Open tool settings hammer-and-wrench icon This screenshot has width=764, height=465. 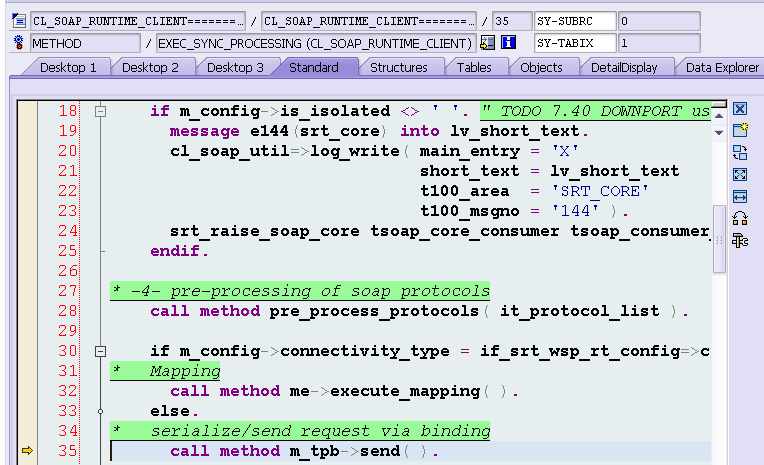pyautogui.click(x=740, y=240)
